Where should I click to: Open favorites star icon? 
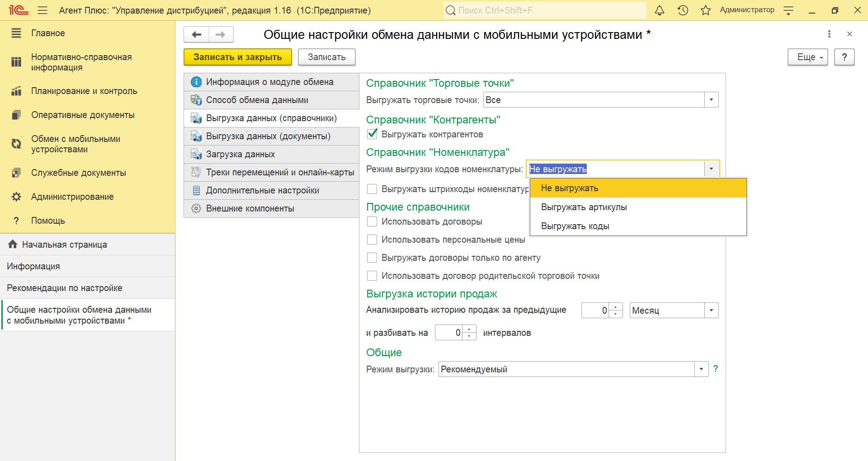tap(705, 10)
